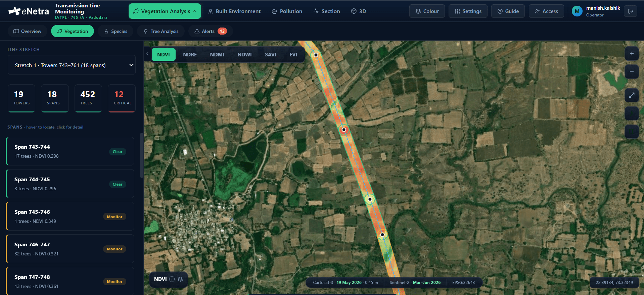
Task: Switch index layer to EVI
Action: (x=293, y=54)
